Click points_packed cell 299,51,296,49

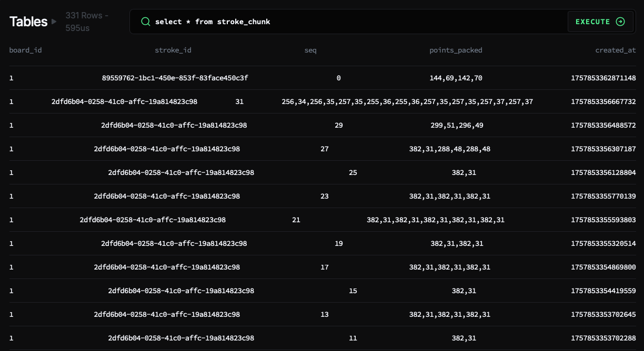[457, 126]
